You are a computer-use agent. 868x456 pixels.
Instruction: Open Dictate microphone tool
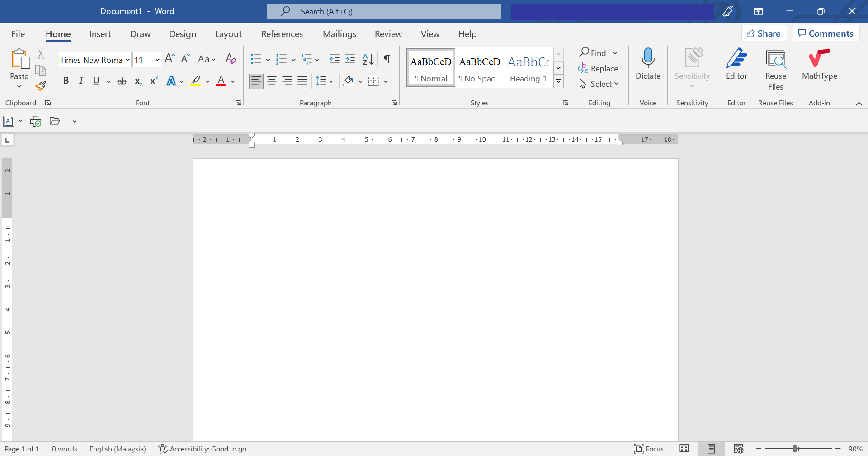tap(648, 64)
